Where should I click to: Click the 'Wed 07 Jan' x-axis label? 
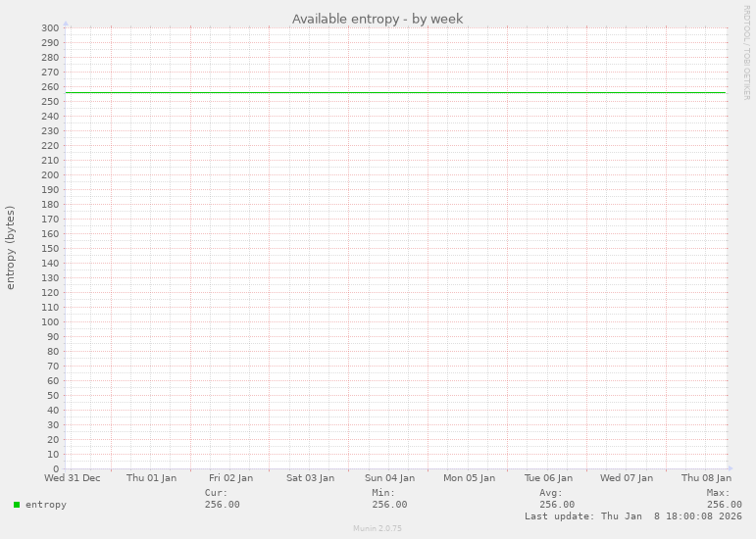point(627,478)
